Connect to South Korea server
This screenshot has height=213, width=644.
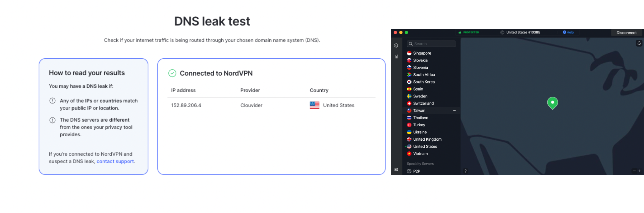[x=424, y=82]
